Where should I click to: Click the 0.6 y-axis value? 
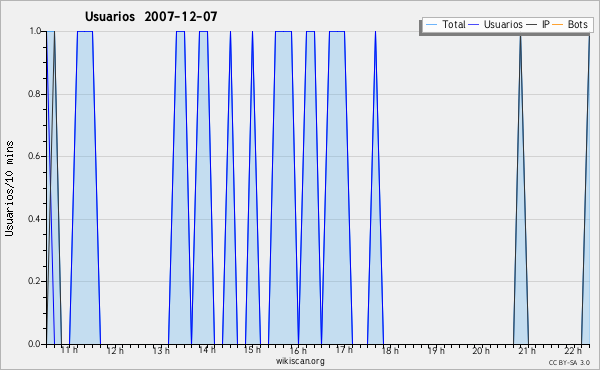click(35, 156)
